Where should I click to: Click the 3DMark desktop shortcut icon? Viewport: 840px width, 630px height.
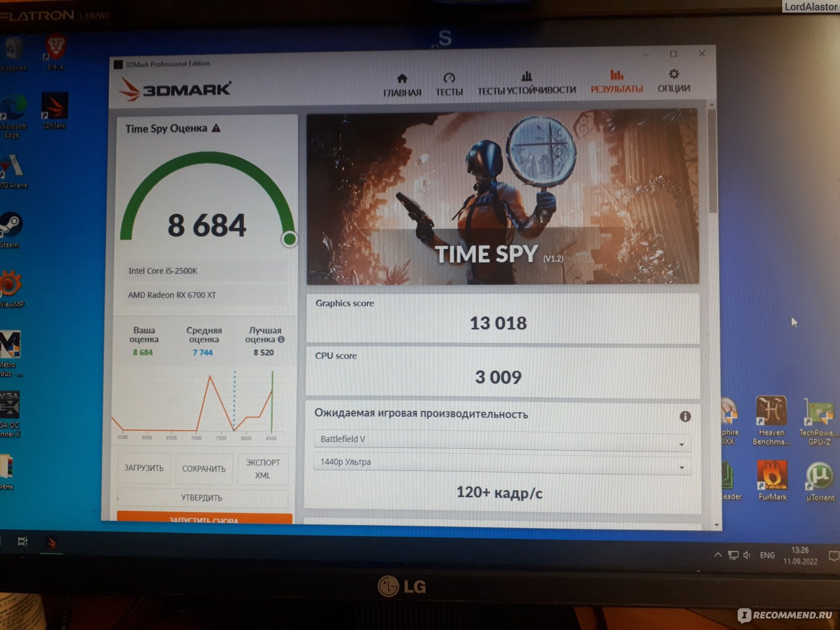pos(55,110)
